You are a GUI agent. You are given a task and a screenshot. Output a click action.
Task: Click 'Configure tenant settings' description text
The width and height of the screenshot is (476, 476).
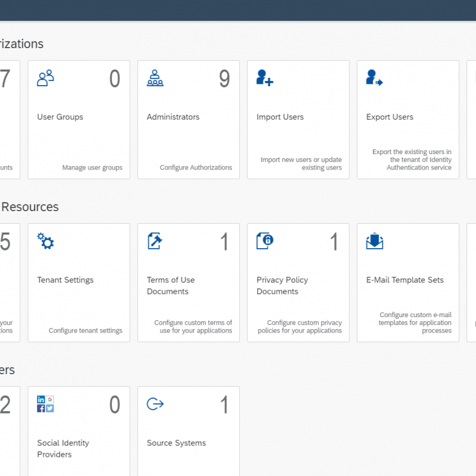pos(86,331)
